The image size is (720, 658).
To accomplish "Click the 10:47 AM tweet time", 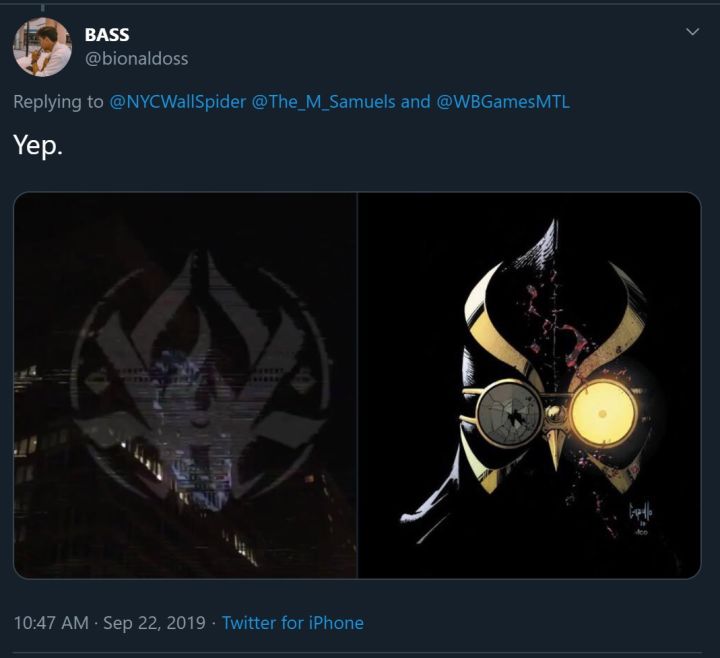I will click(50, 623).
